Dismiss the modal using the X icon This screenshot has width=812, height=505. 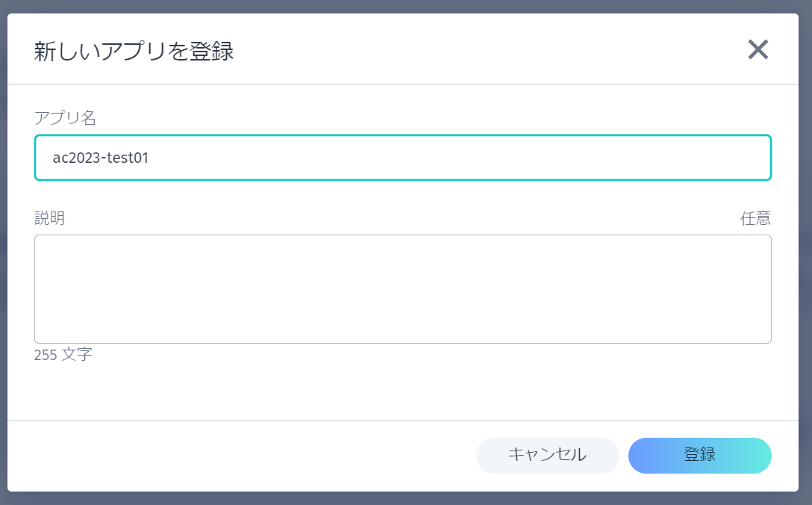click(x=758, y=50)
